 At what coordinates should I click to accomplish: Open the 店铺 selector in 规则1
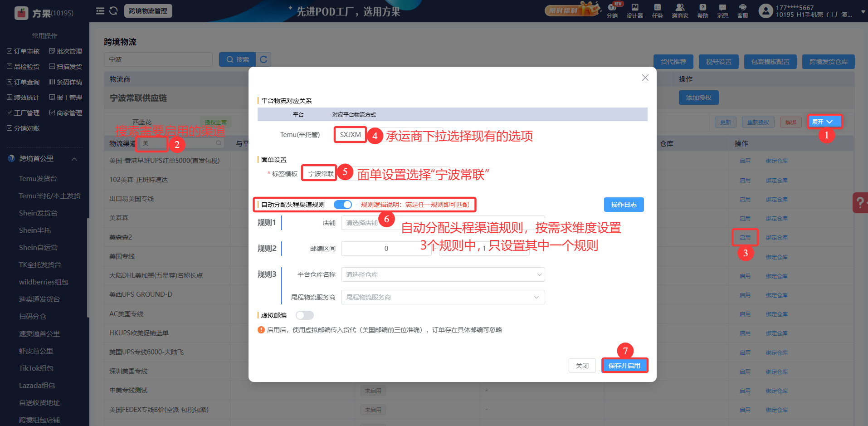coord(443,223)
